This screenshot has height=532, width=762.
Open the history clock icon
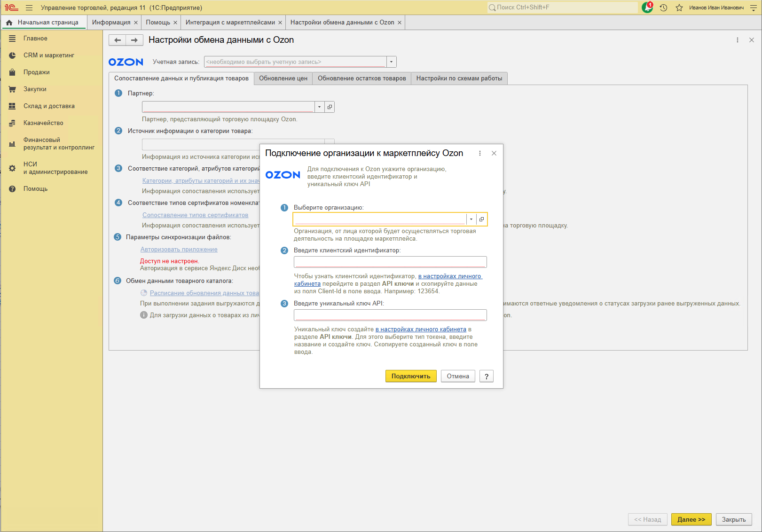(x=663, y=8)
